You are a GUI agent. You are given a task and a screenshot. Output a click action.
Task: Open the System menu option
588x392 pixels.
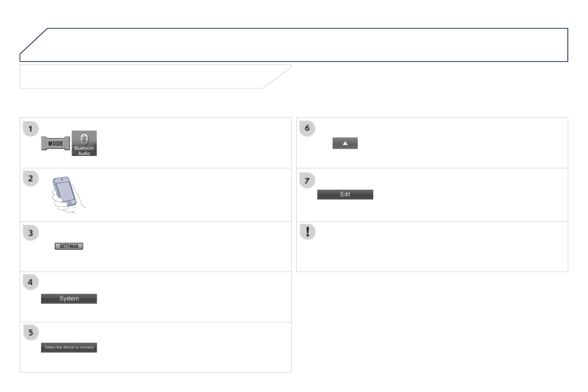click(69, 298)
